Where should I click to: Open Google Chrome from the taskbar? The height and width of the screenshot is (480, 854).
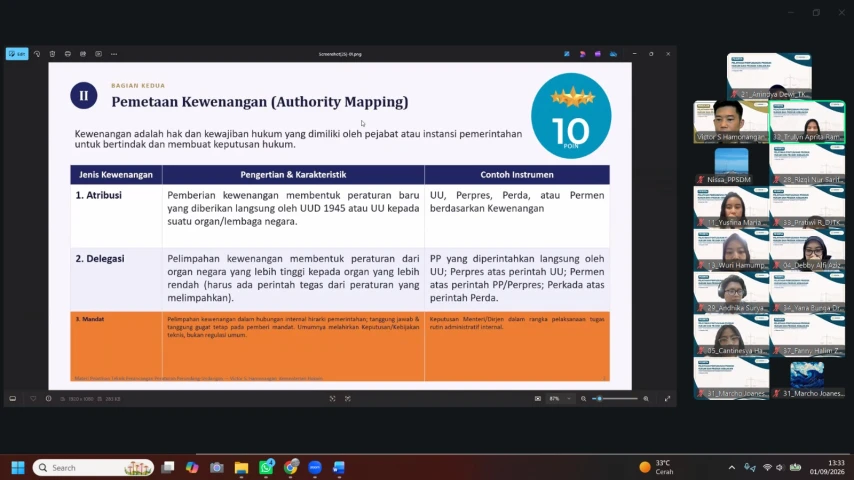click(x=291, y=467)
